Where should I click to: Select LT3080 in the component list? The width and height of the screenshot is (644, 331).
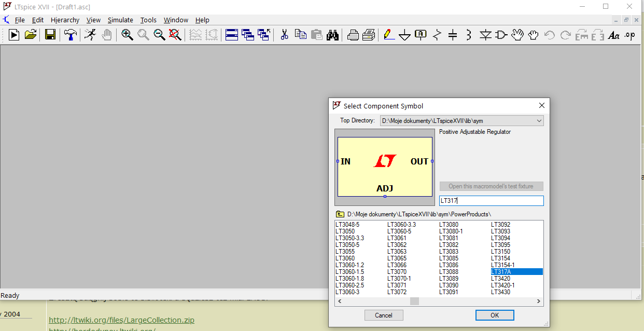[449, 225]
